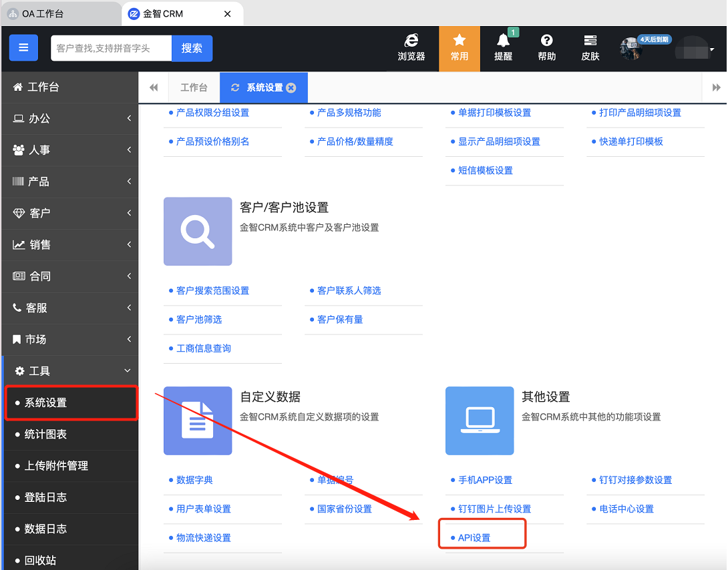Screen dimensions: 728x570
Task: Open the 手机APP设置 link
Action: 485,480
